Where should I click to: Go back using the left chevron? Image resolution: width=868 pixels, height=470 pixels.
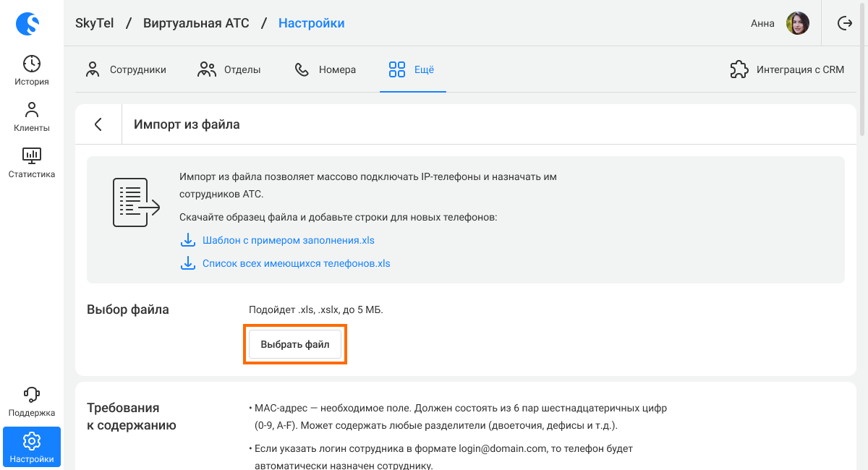pos(98,124)
